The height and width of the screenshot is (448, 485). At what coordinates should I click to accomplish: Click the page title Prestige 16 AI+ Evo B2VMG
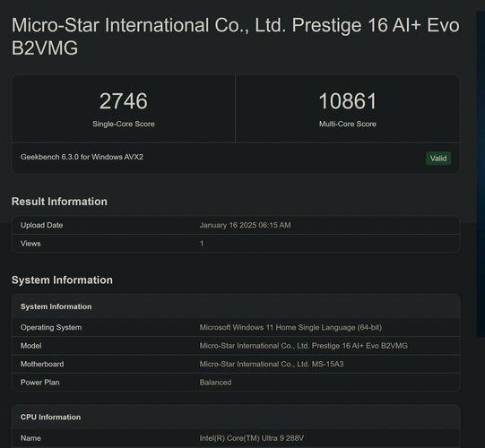coord(236,37)
